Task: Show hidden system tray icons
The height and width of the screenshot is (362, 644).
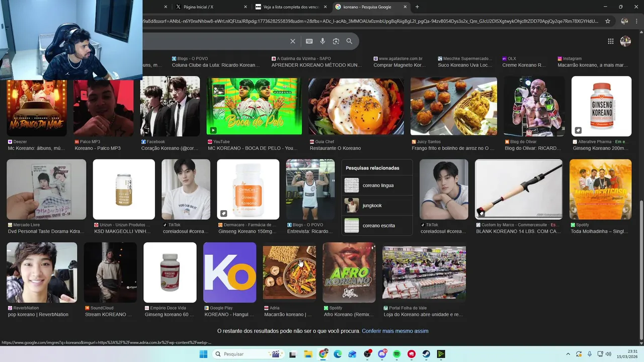Action: (x=568, y=354)
